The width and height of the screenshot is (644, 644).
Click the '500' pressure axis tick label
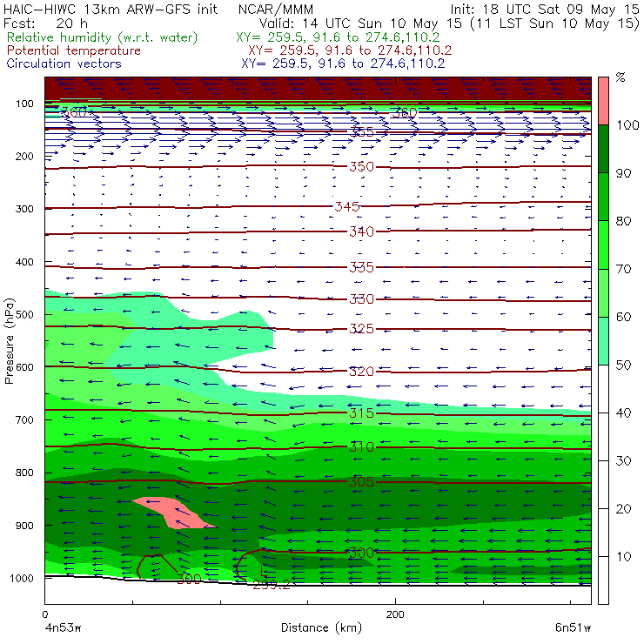pos(24,315)
